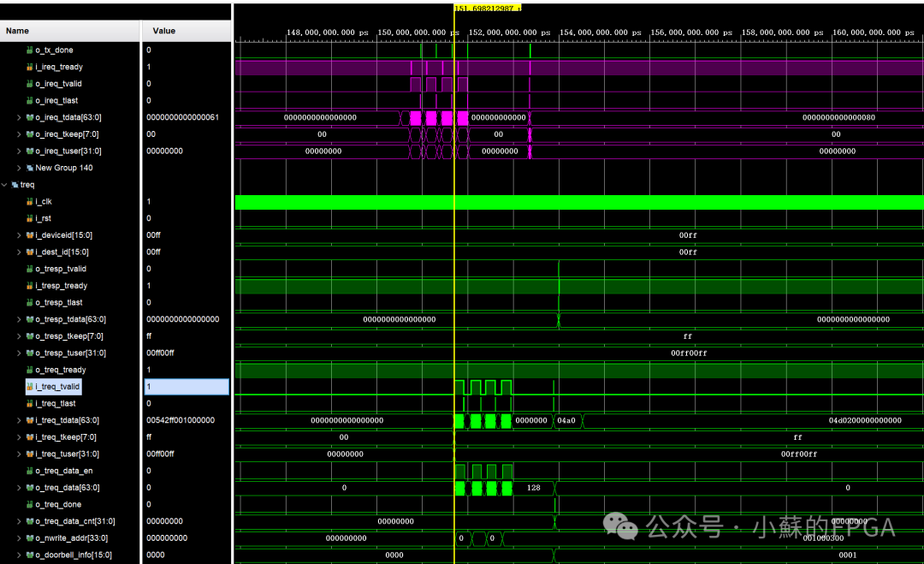Image resolution: width=924 pixels, height=564 pixels.
Task: Click the bus icon for i_deviceid[15:0]
Action: [x=28, y=235]
